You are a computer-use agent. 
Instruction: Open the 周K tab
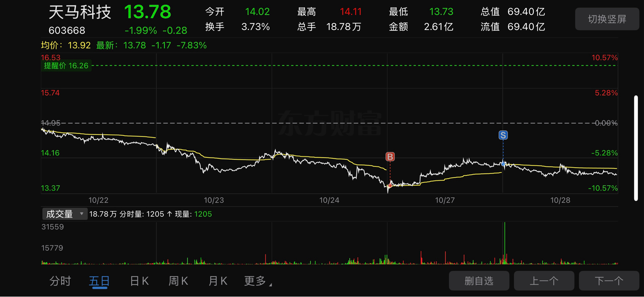(178, 281)
